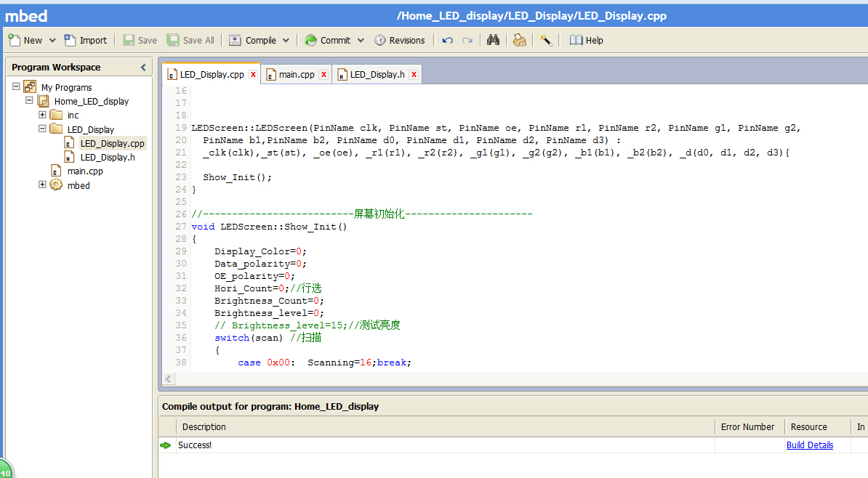Sort by the Error Number column header
This screenshot has width=868, height=478.
point(750,426)
